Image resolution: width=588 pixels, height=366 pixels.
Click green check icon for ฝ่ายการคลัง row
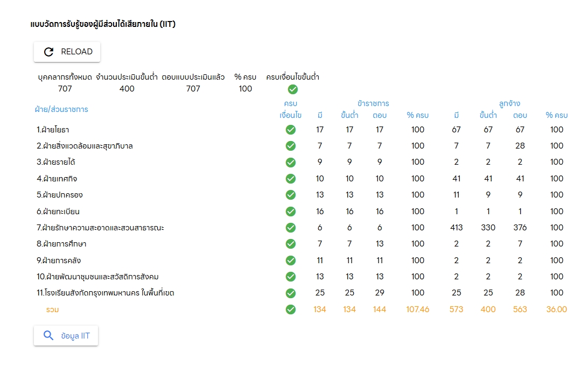(x=290, y=261)
